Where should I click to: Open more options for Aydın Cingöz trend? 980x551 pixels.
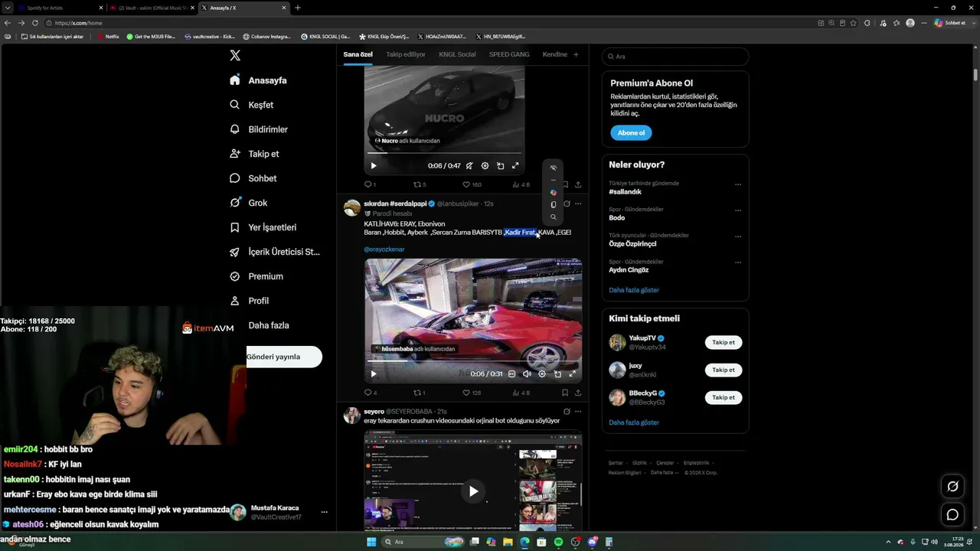pos(738,262)
